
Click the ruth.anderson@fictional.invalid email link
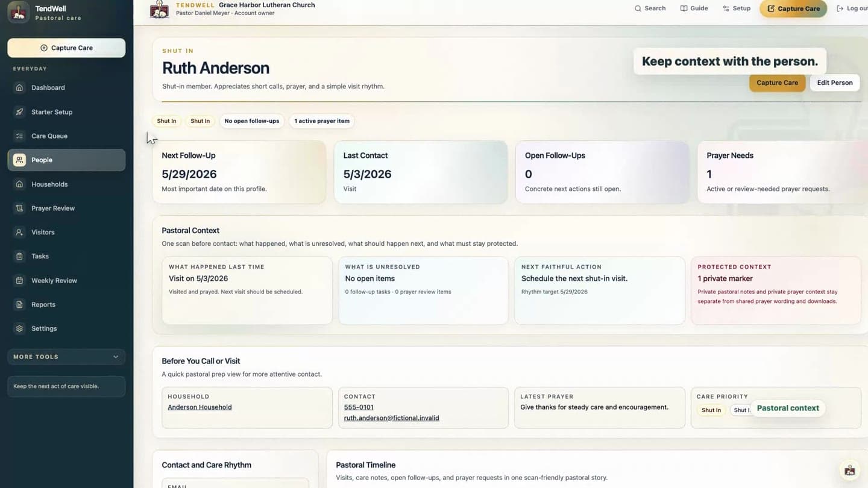pyautogui.click(x=392, y=418)
